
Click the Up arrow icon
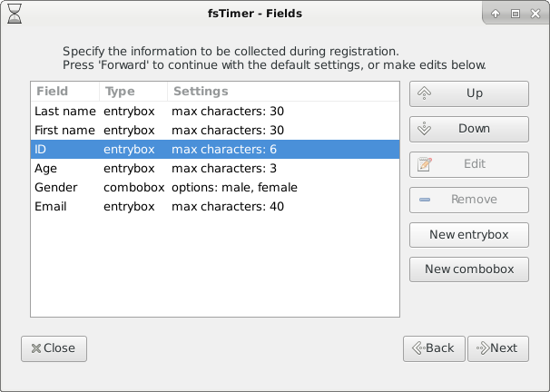424,93
